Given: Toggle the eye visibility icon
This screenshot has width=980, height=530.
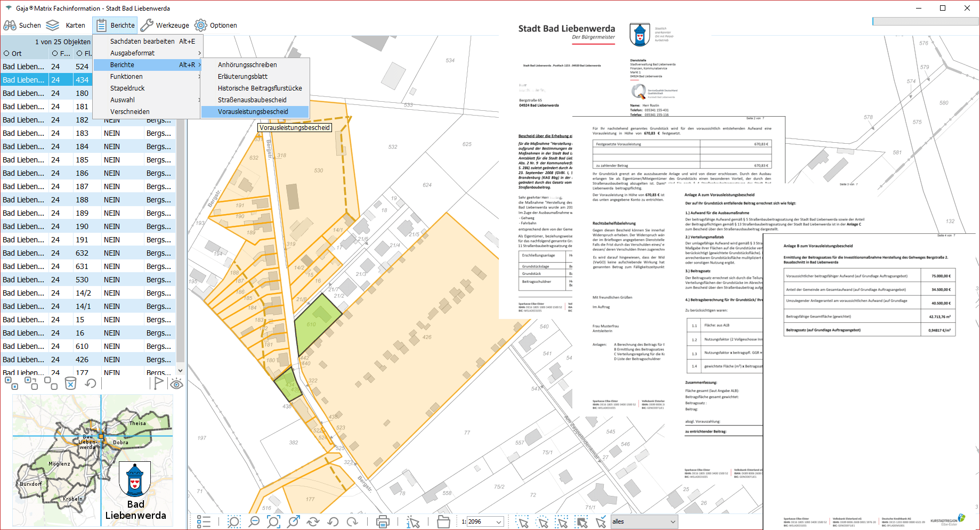Looking at the screenshot, I should pos(176,383).
